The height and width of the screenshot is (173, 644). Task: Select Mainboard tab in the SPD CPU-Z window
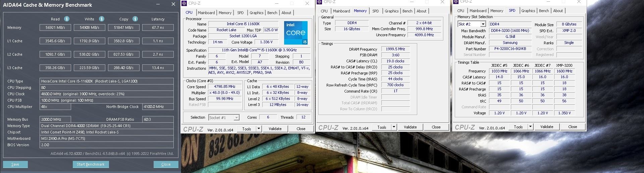tap(478, 11)
